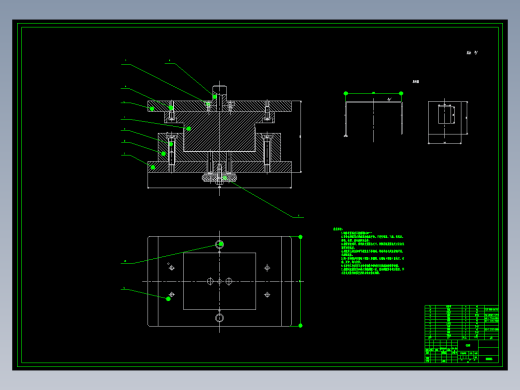Select green horizontal dimension above U-shaped workpiece
Screen dimensions: 520x390
click(x=373, y=93)
